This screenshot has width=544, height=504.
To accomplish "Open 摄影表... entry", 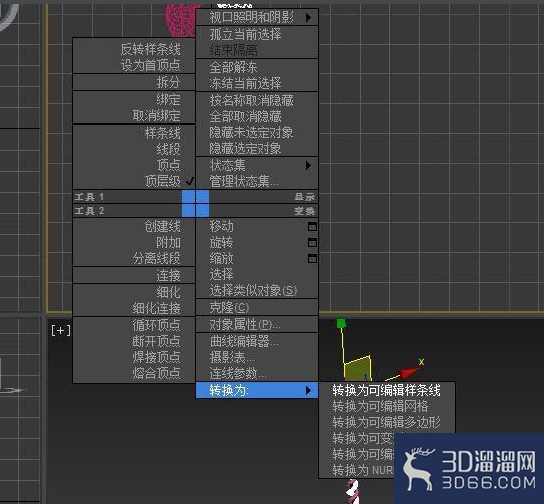I will click(257, 357).
